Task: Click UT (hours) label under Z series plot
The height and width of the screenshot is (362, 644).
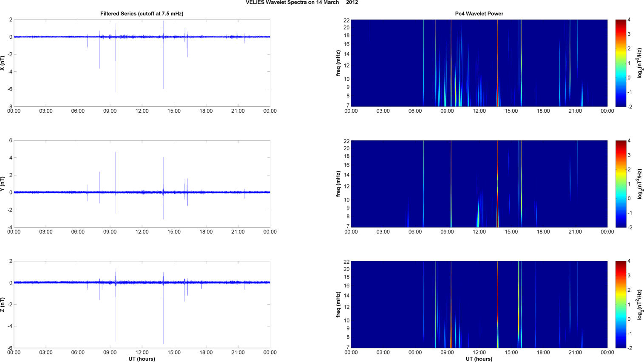Action: 142,359
